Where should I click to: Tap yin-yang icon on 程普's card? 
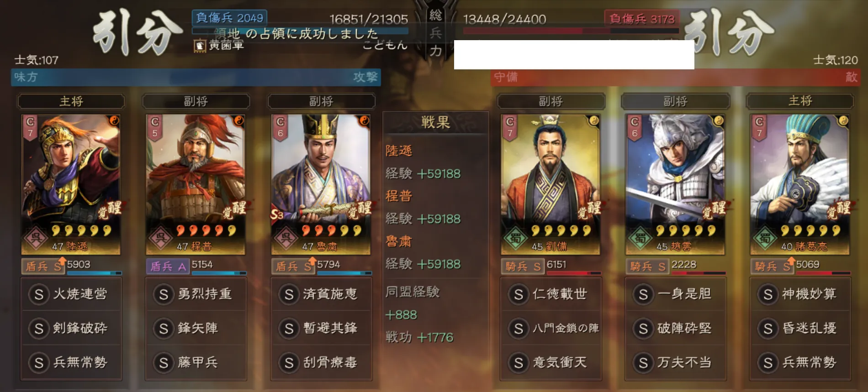tap(239, 120)
